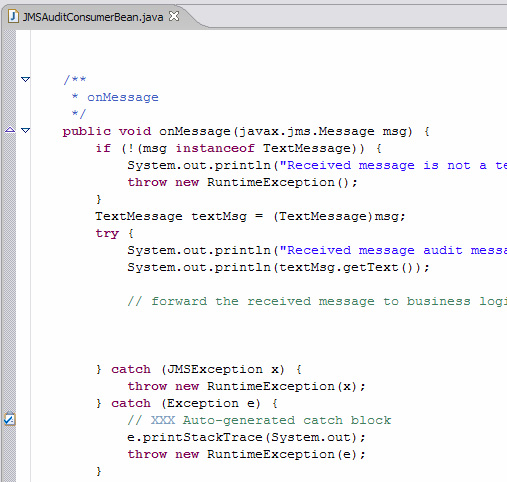This screenshot has width=507, height=482.
Task: Click the onMessage text in Javadoc comment
Action: [x=123, y=97]
